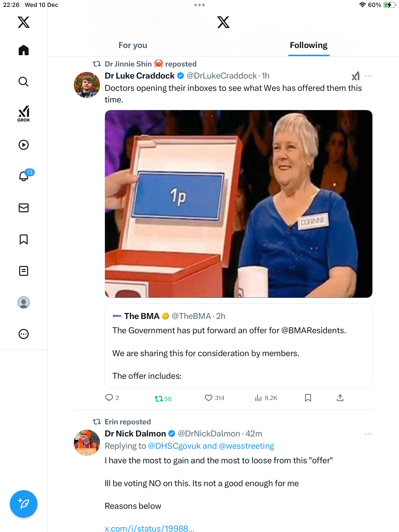Open the Grok sidebar icon

pos(24,114)
